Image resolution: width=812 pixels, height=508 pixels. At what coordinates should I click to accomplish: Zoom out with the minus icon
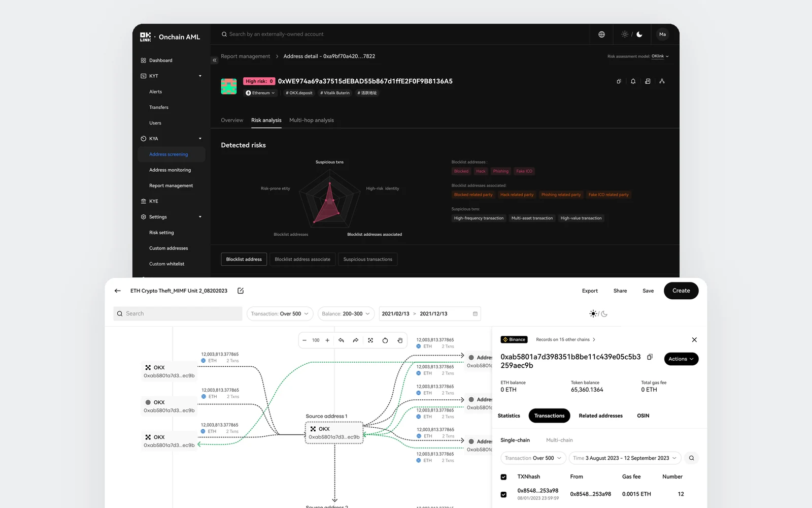tap(304, 340)
